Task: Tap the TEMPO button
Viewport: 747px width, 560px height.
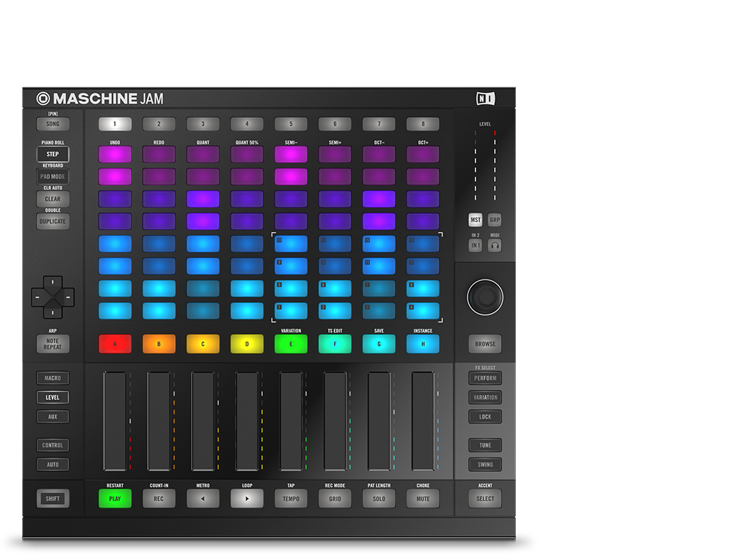Action: 291,498
